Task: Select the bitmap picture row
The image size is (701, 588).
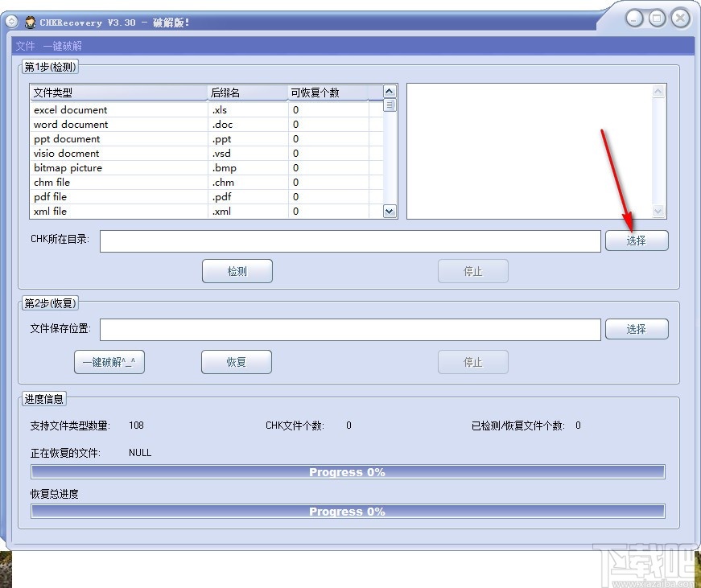Action: (207, 168)
